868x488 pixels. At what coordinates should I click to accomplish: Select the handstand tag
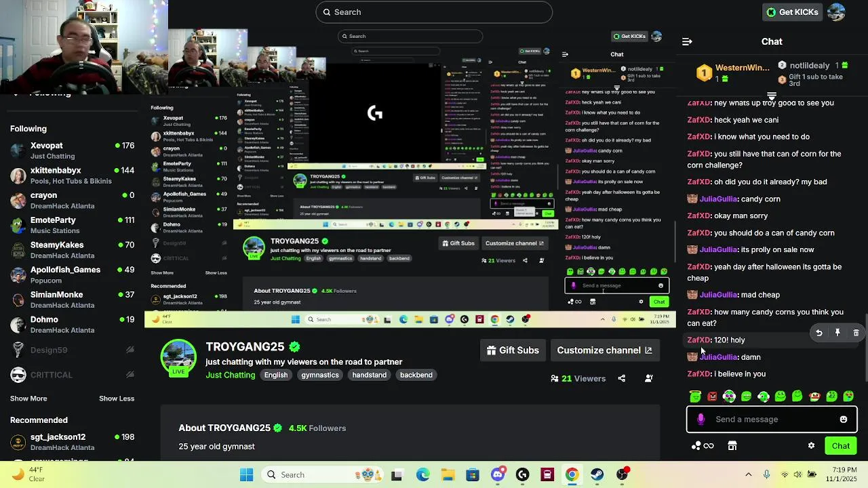click(x=369, y=375)
